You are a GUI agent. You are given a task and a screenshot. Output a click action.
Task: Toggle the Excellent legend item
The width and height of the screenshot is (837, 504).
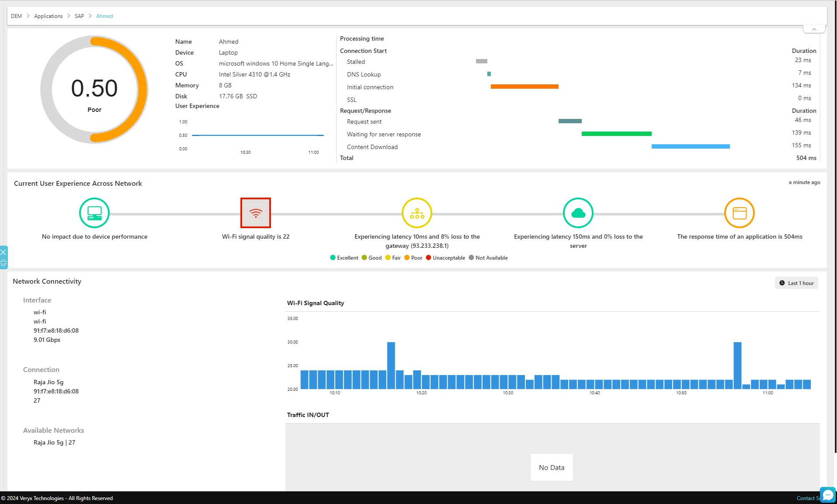[x=344, y=258]
